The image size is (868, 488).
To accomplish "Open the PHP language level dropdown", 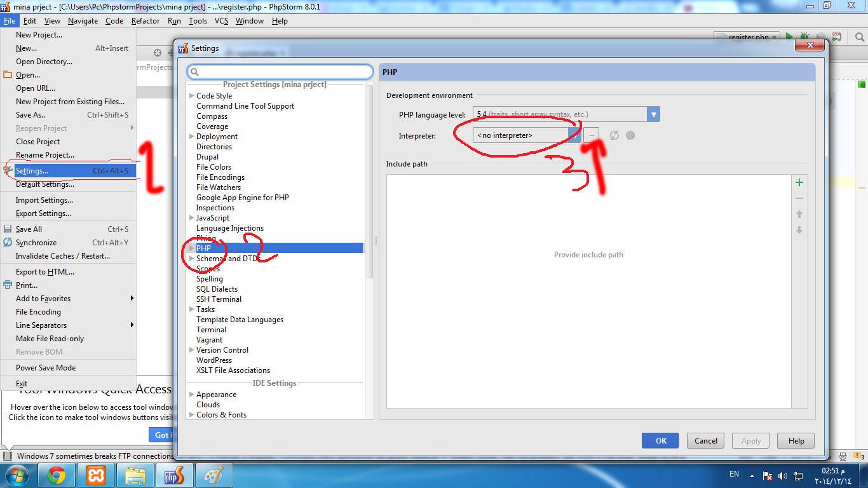I will [x=653, y=114].
